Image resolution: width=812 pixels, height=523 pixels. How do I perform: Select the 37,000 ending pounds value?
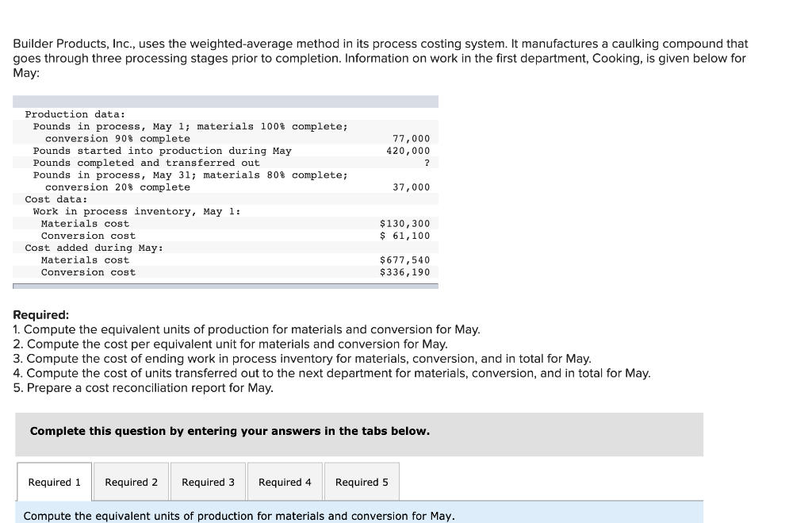click(412, 187)
